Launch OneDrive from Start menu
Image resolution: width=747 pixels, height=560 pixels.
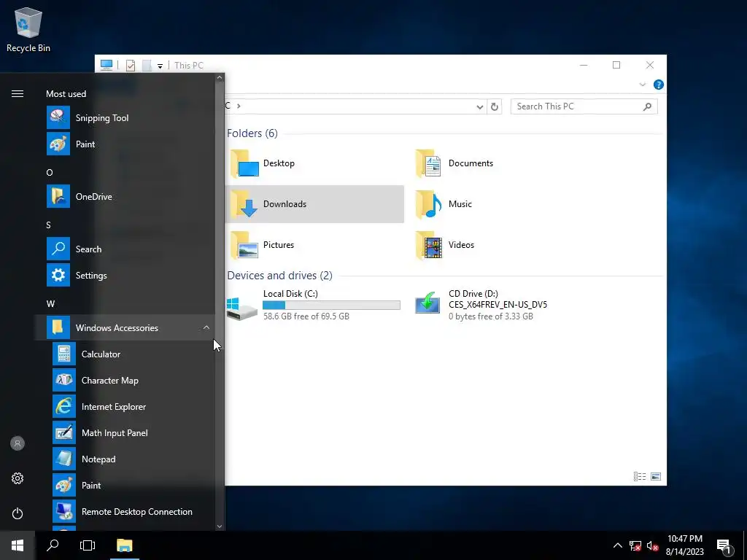pos(125,197)
